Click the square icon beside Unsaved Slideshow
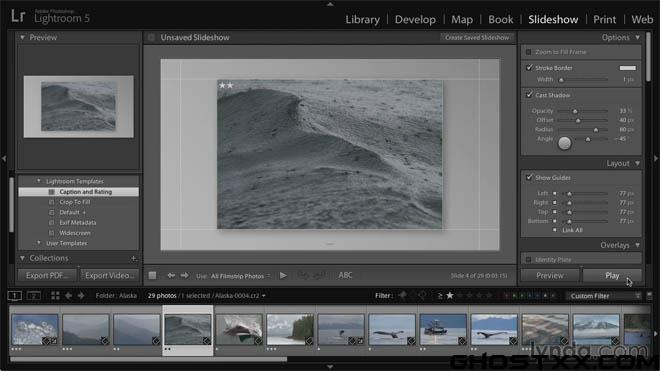 pos(152,37)
